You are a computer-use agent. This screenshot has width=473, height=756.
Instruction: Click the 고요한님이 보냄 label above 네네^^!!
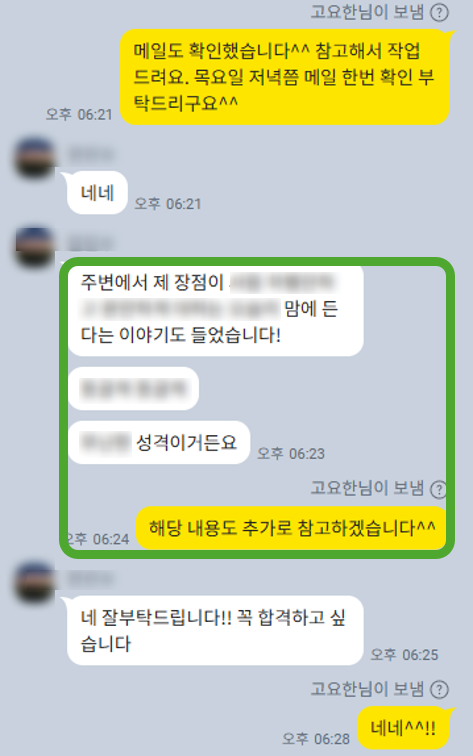[367, 689]
